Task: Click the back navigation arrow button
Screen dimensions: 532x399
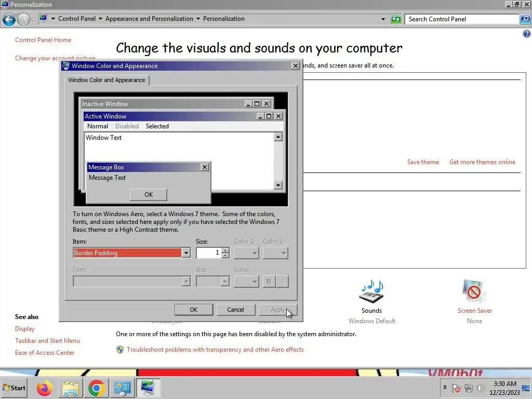Action: [9, 19]
